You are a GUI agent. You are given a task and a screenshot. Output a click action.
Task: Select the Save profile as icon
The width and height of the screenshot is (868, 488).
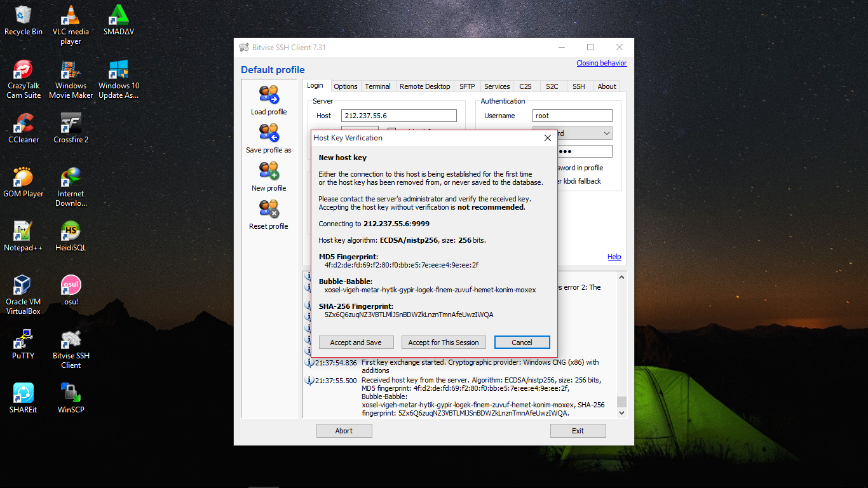point(268,133)
